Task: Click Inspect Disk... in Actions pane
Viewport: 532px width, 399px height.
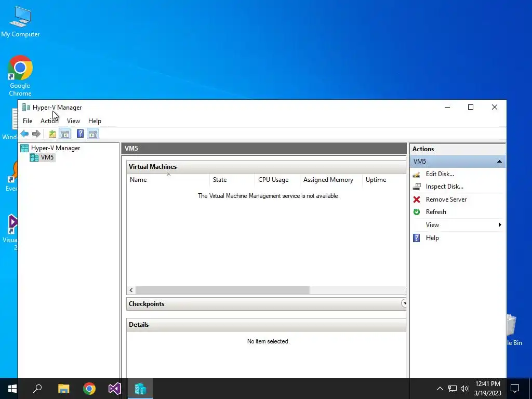Action: 445,187
